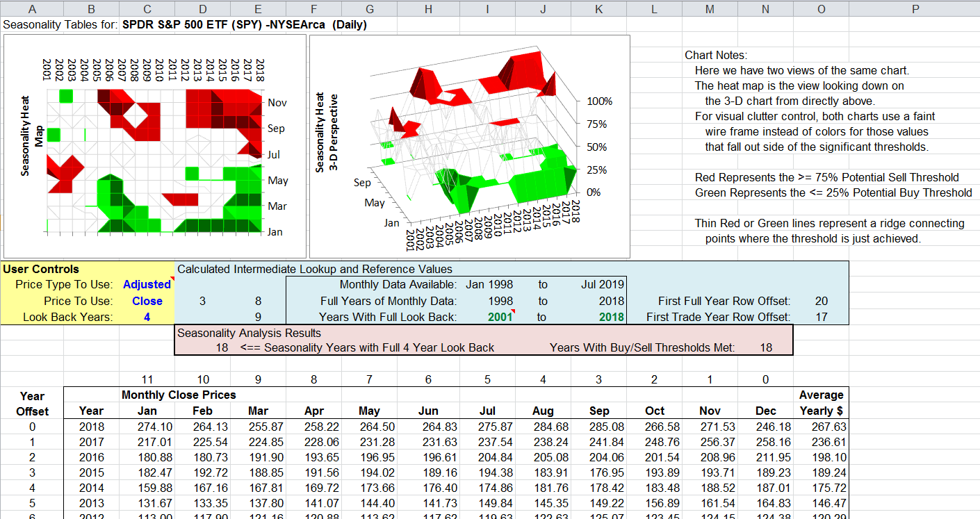Click the 'Green Represents the <= 25%' note
980x519 pixels.
(833, 192)
